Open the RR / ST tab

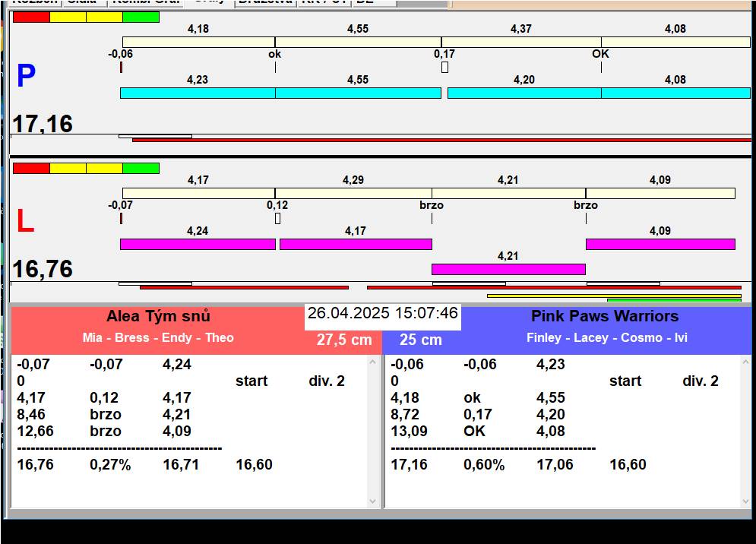tap(324, 2)
